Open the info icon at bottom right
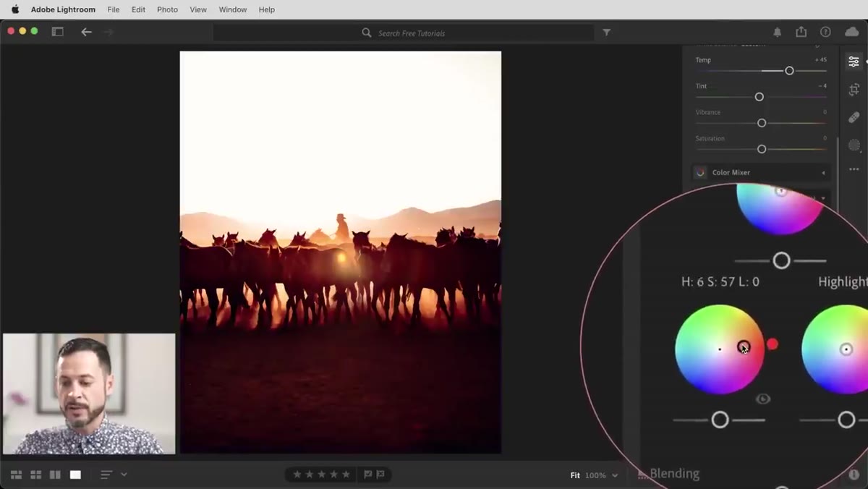 [854, 475]
